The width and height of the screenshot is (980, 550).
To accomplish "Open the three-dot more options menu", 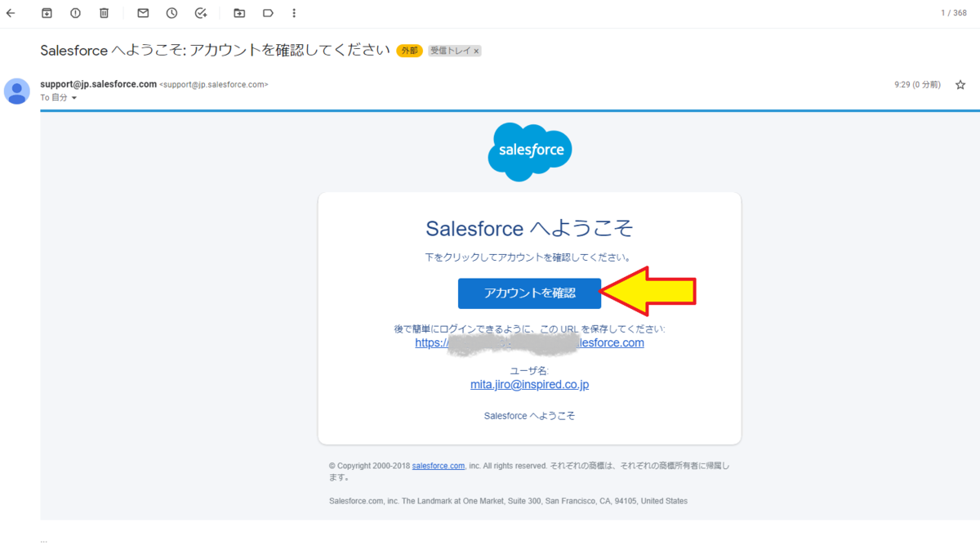I will pyautogui.click(x=294, y=13).
